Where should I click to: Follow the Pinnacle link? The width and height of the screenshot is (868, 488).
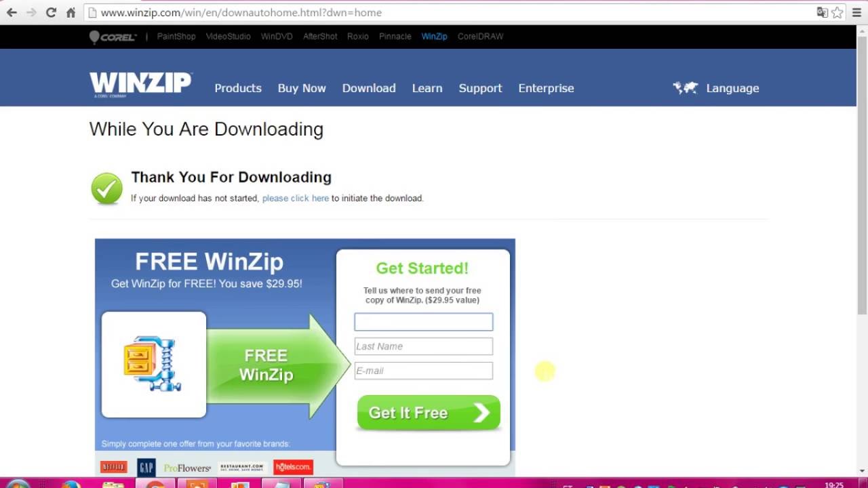(x=395, y=37)
